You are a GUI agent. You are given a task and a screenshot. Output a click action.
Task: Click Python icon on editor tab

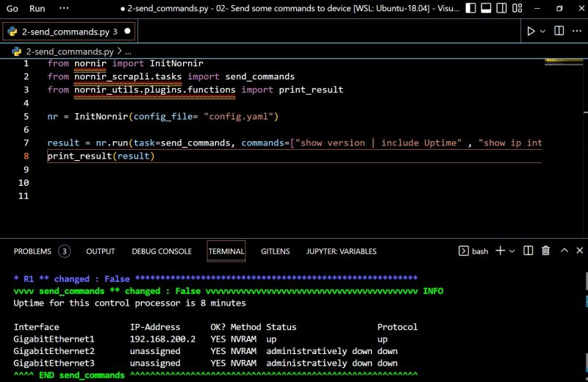pos(12,32)
